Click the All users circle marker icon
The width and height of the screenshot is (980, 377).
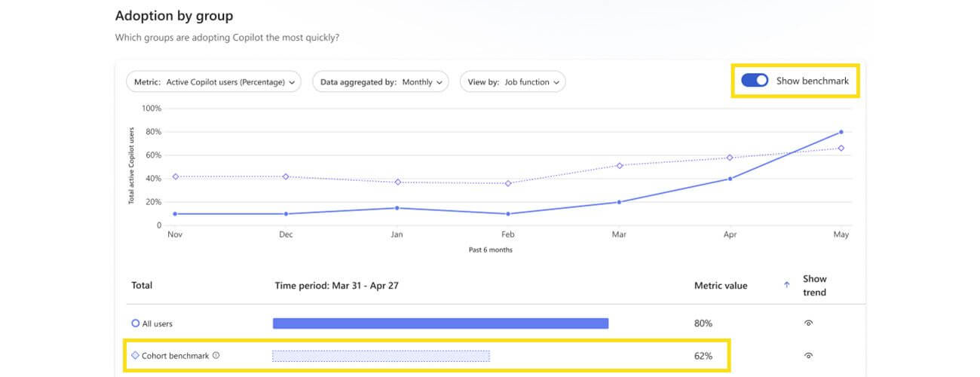[136, 323]
